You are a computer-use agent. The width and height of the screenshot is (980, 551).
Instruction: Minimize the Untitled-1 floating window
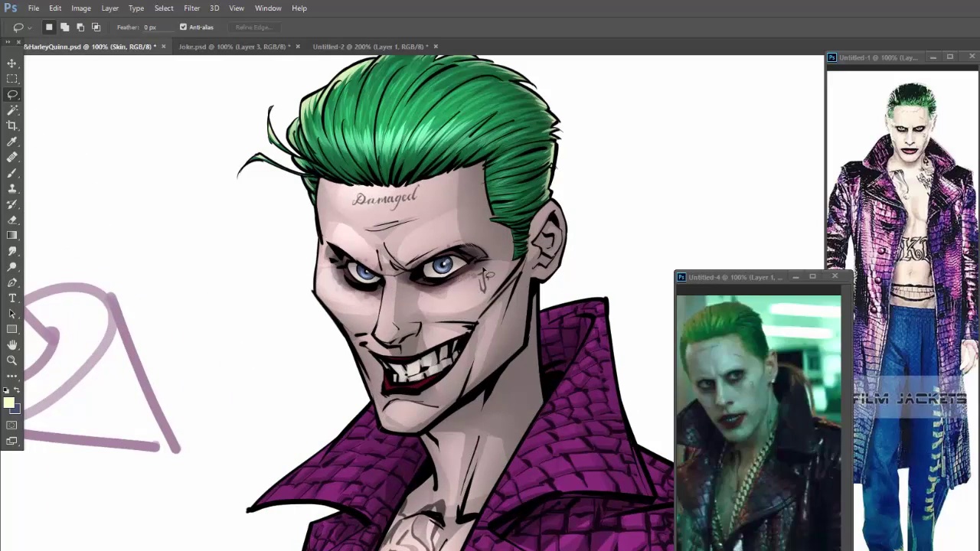tap(933, 57)
